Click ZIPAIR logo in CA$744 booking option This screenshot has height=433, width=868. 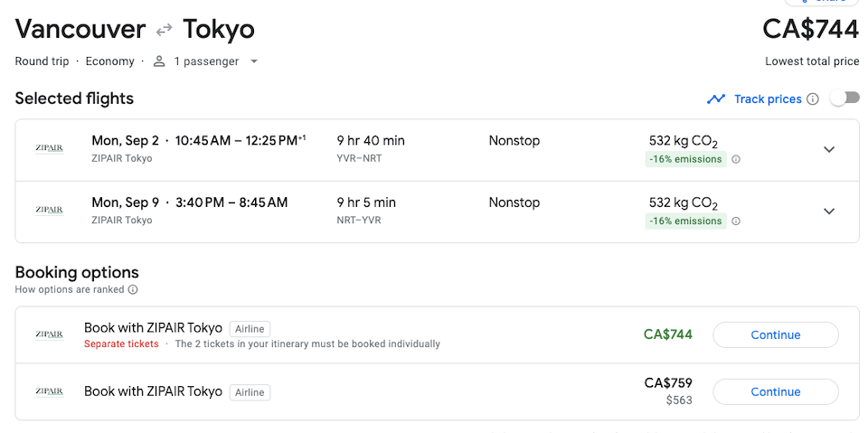click(x=49, y=334)
